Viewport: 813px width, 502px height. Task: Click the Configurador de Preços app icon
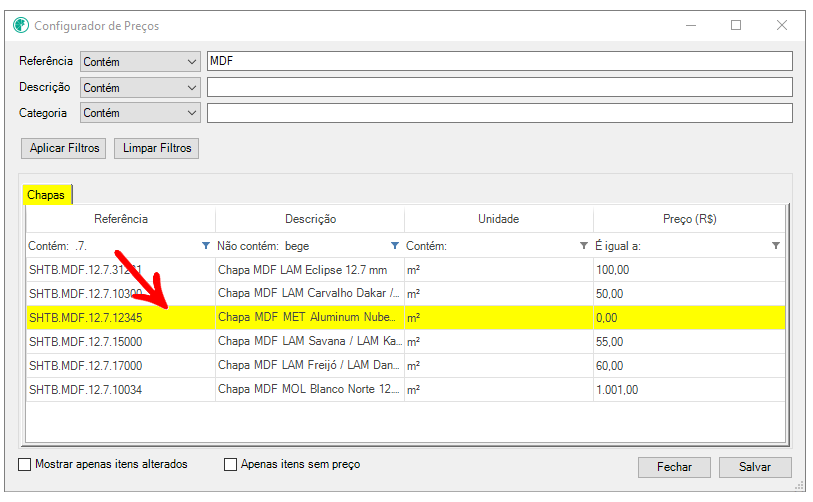[x=21, y=25]
